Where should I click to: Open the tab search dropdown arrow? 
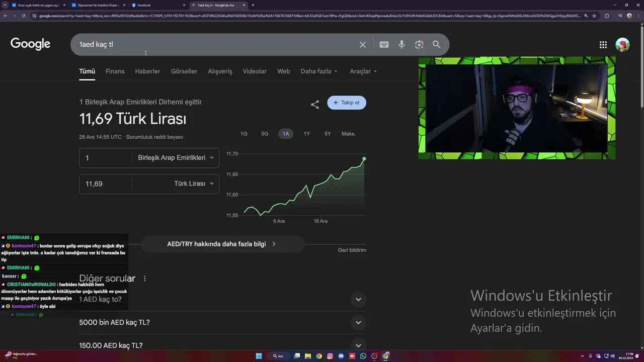coord(5,5)
